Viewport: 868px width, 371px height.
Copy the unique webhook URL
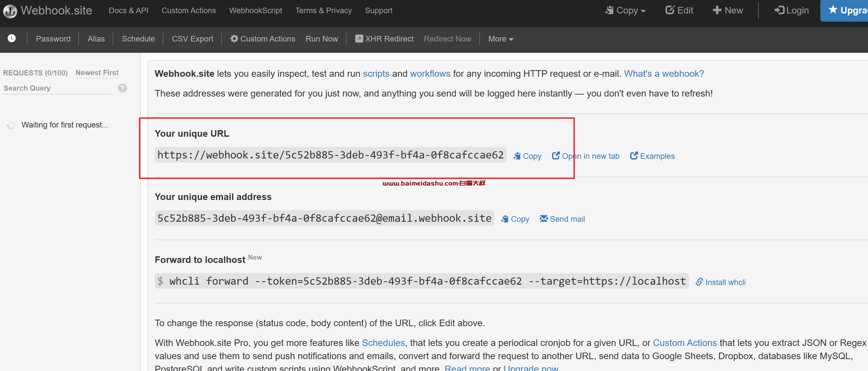[527, 156]
